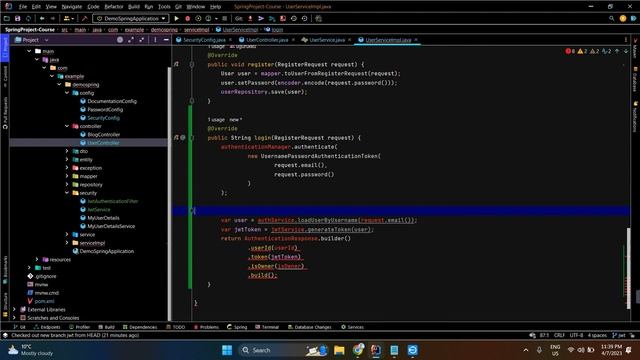The width and height of the screenshot is (640, 360).
Task: Expand the resources folder
Action: click(x=37, y=260)
